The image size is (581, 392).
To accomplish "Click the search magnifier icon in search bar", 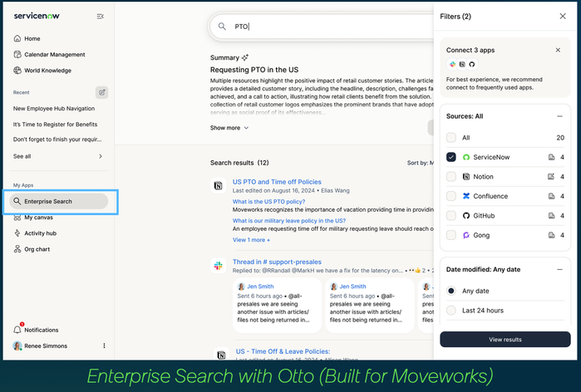I will [x=222, y=27].
